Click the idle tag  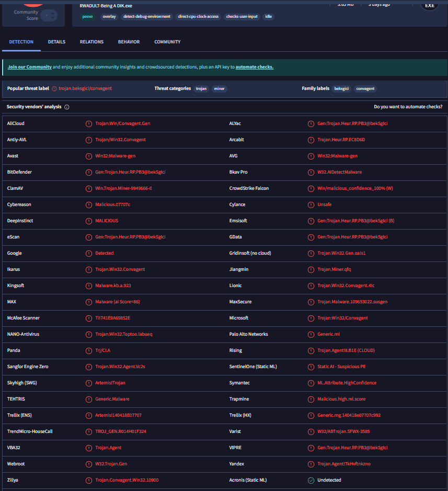click(x=269, y=17)
